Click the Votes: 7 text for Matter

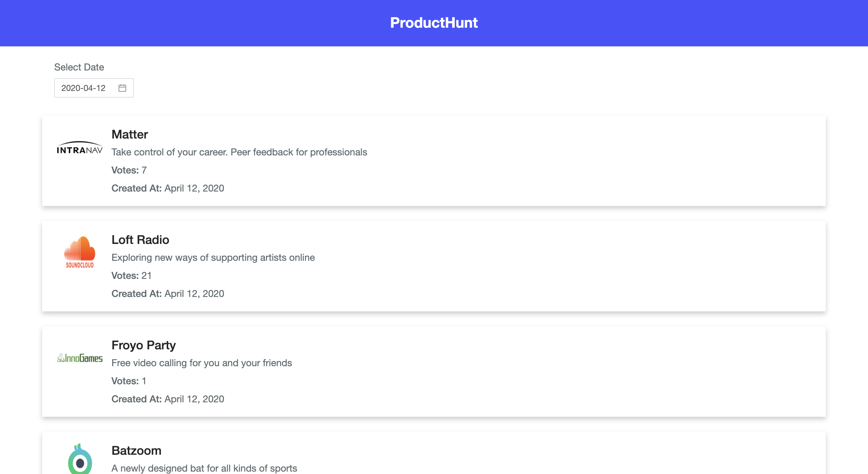pyautogui.click(x=129, y=170)
